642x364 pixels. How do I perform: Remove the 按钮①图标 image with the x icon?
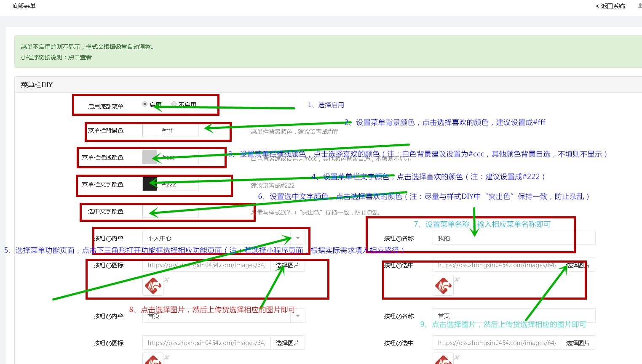(167, 279)
